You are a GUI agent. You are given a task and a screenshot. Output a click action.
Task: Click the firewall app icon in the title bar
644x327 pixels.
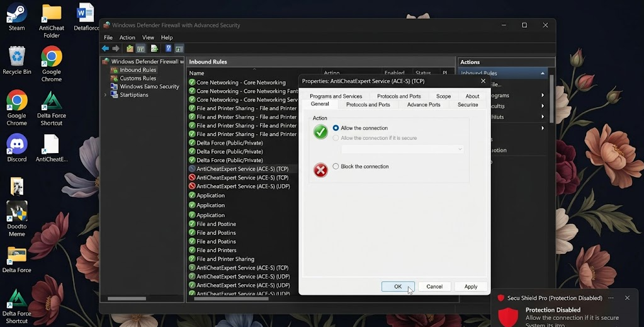click(x=107, y=25)
